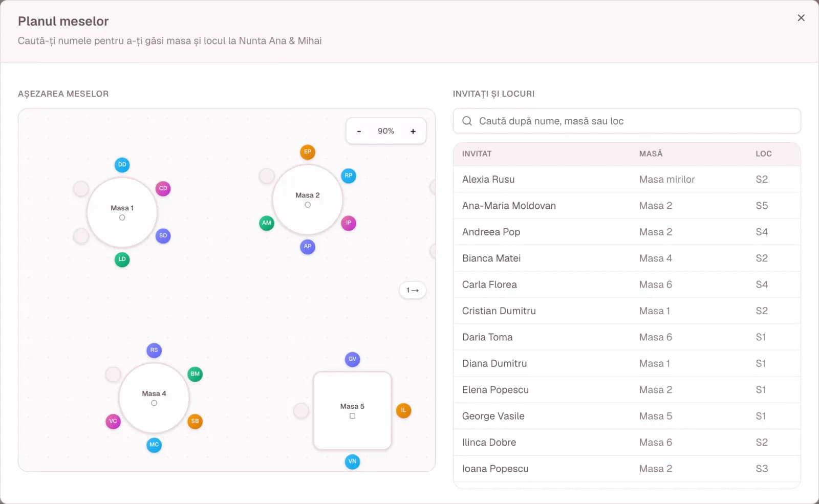Click the VN seat badge below Masa 5
This screenshot has height=504, width=819.
[352, 462]
